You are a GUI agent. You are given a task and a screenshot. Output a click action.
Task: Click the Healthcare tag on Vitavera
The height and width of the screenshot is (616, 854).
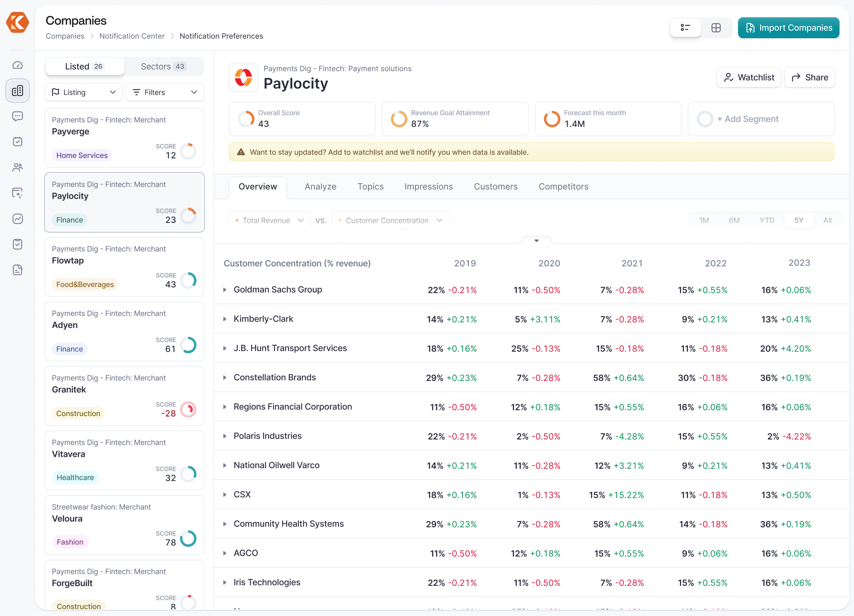click(75, 478)
